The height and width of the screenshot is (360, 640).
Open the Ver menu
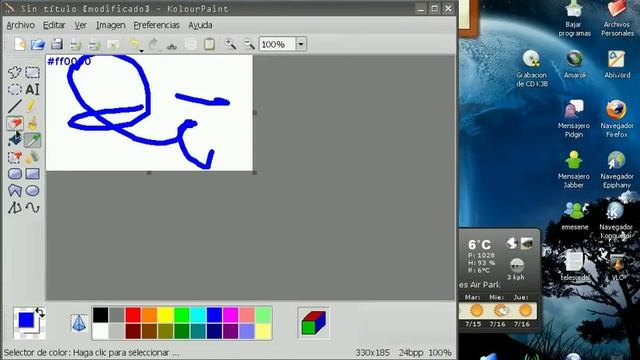pos(80,25)
